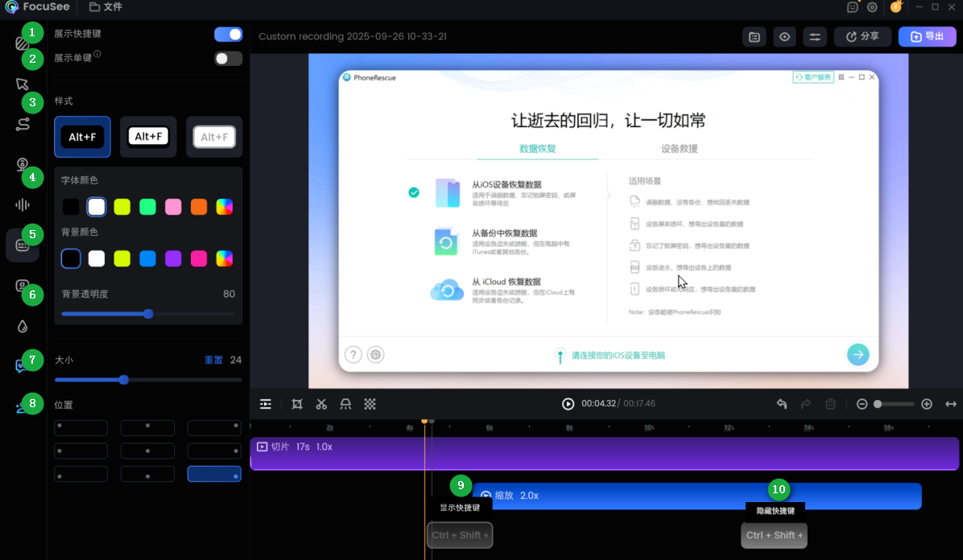Enable the 展示单键 switch
This screenshot has height=560, width=963.
point(229,58)
